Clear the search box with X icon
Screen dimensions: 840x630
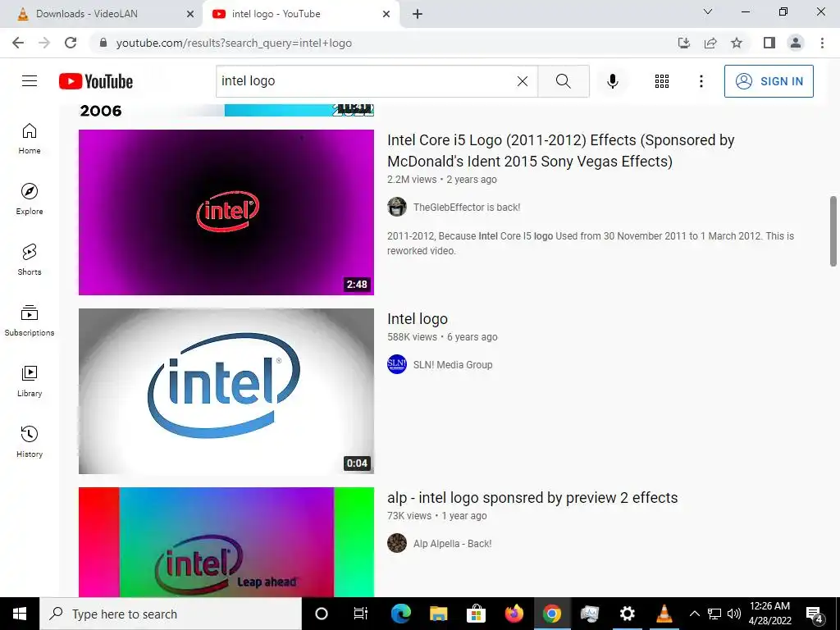pyautogui.click(x=523, y=81)
